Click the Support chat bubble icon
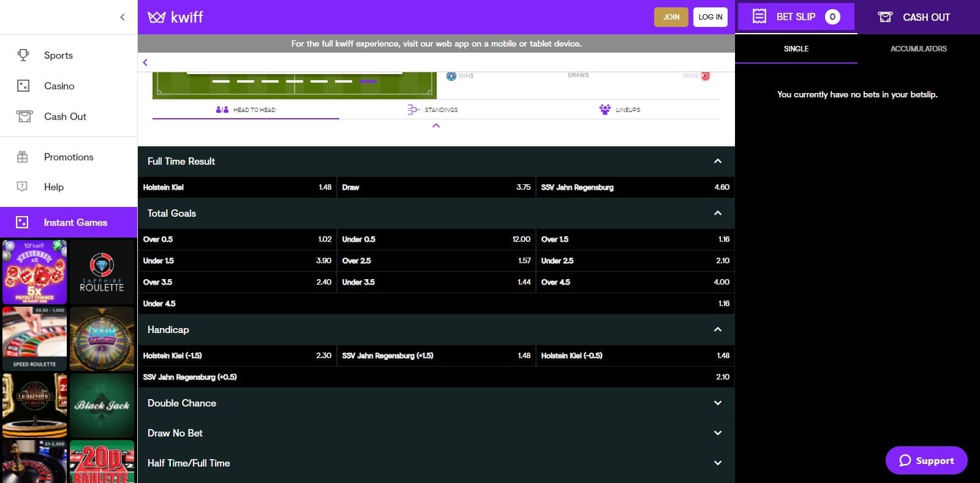Viewport: 980px width, 483px height. [x=905, y=460]
